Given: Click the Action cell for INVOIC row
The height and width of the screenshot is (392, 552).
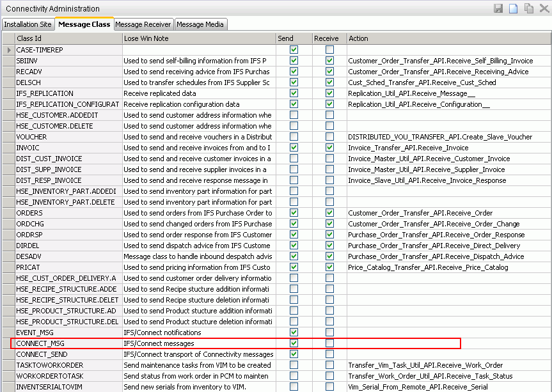Looking at the screenshot, I should [448, 148].
